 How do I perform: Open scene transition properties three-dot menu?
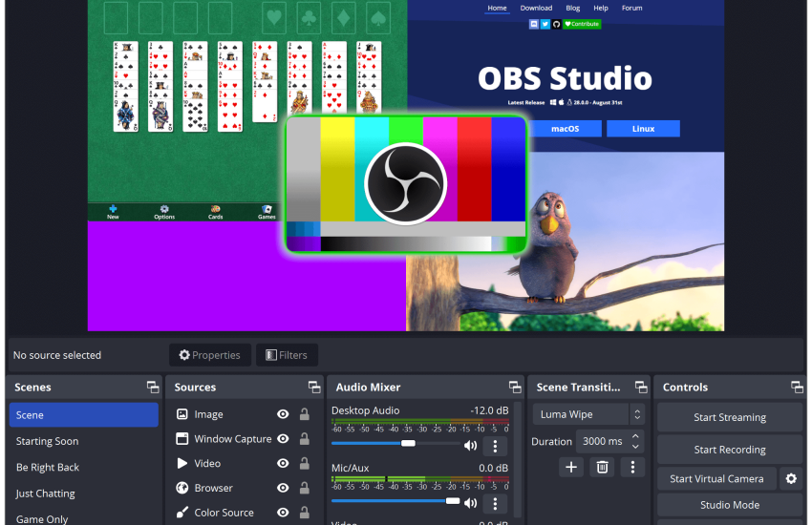[632, 467]
